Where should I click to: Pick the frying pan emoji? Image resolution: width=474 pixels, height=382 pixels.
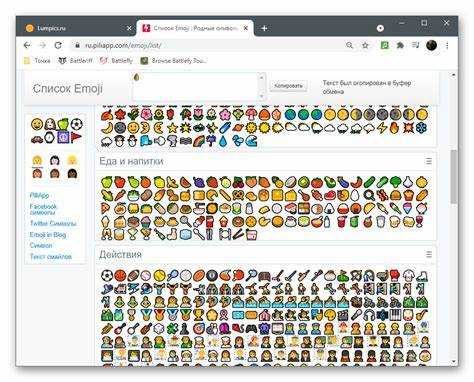tap(369, 195)
